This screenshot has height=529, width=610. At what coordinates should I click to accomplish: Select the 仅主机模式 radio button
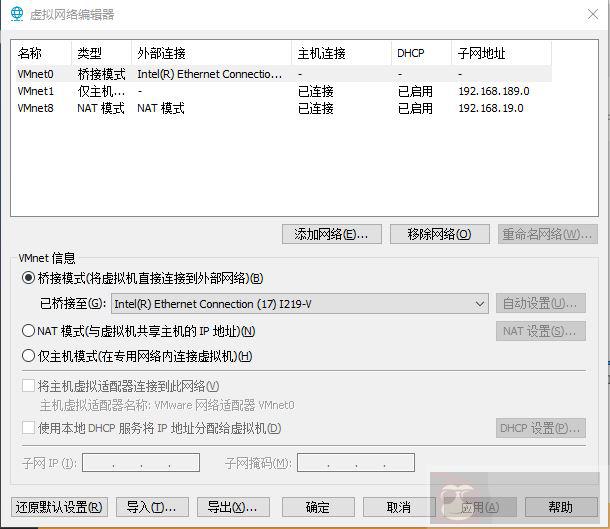[28, 356]
